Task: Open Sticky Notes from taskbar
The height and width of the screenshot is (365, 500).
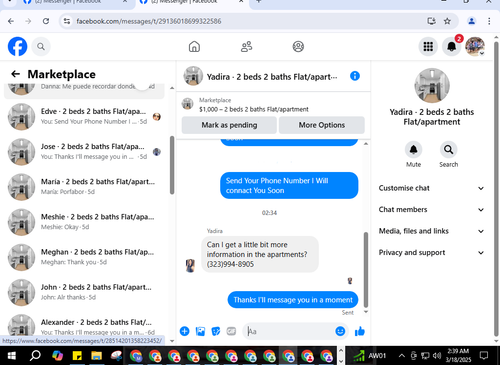Action: [77, 356]
